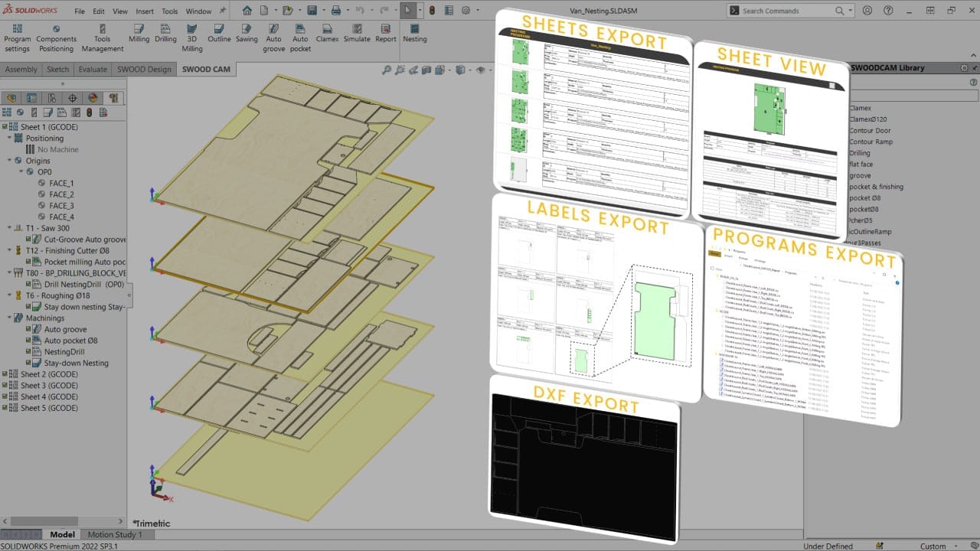Toggle checkbox for Pocket milling Auto pocket
This screenshot has width=980, height=551.
[x=28, y=262]
